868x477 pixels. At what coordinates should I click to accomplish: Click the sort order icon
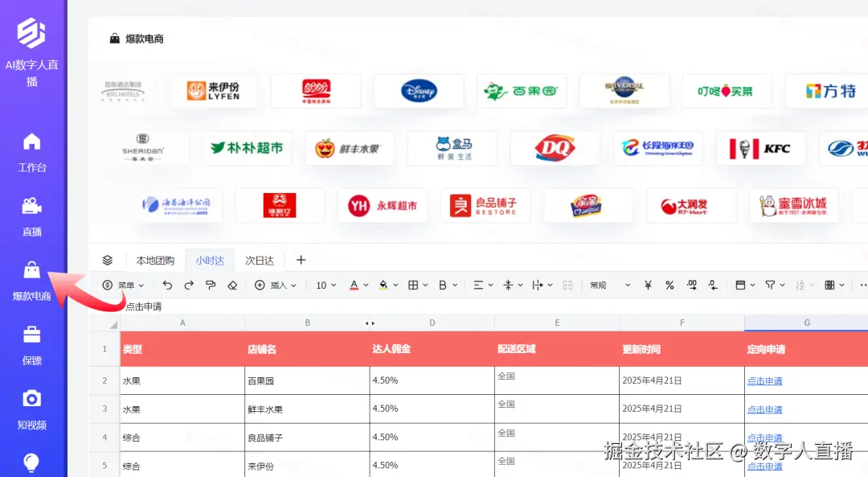800,286
